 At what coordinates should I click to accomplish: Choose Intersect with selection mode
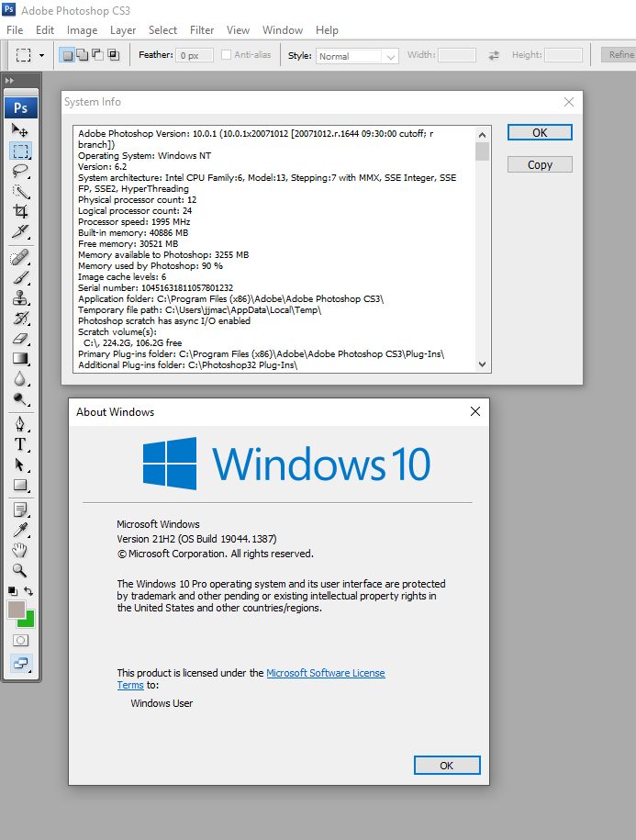pos(113,55)
